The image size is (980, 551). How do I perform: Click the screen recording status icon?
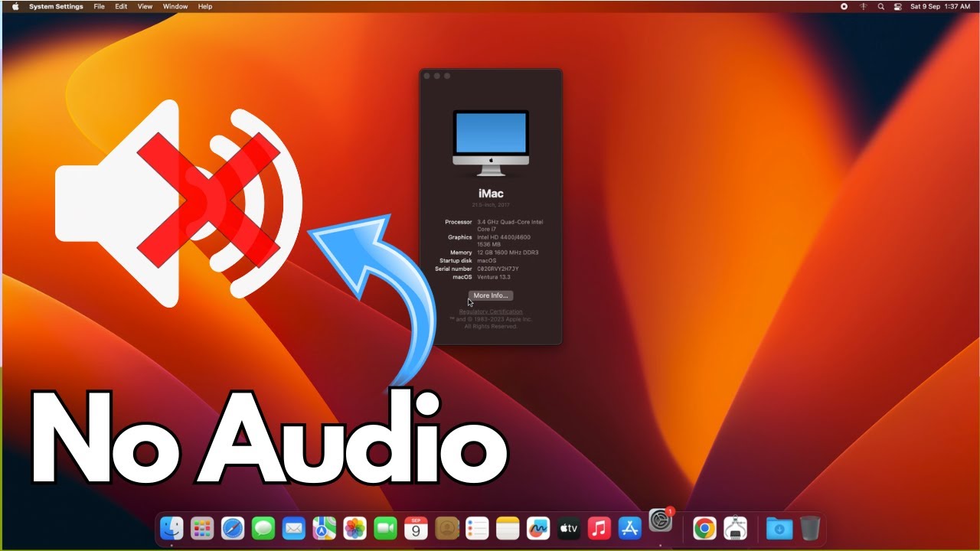pos(844,6)
